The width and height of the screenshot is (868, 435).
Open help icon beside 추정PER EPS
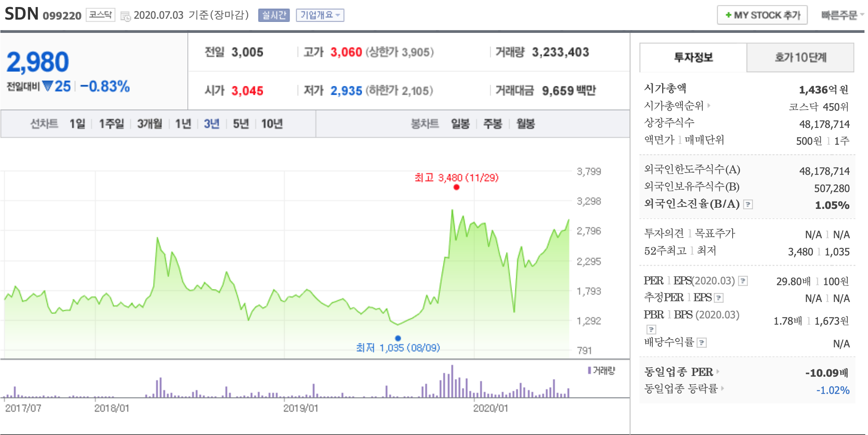point(719,298)
